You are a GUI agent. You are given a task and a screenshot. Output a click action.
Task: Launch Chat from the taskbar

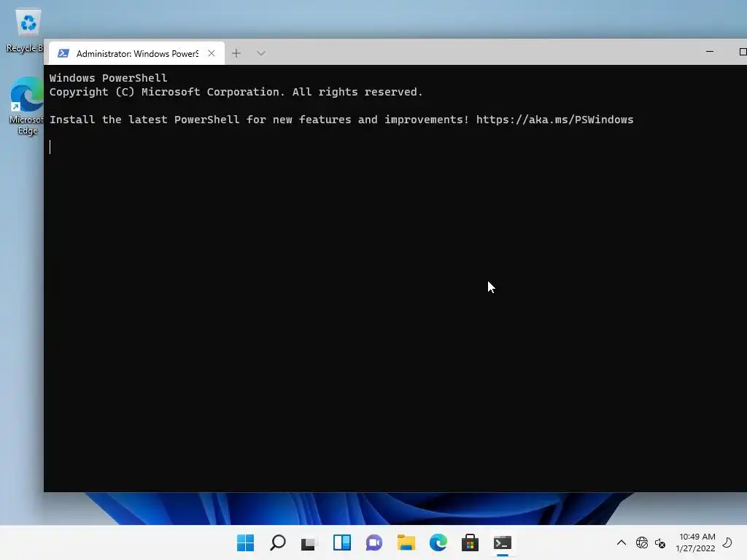pyautogui.click(x=374, y=542)
